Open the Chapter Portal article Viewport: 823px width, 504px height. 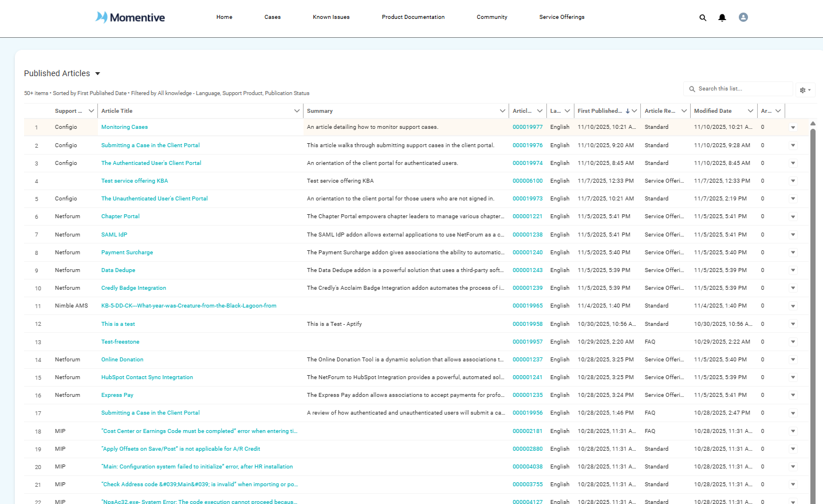point(120,216)
